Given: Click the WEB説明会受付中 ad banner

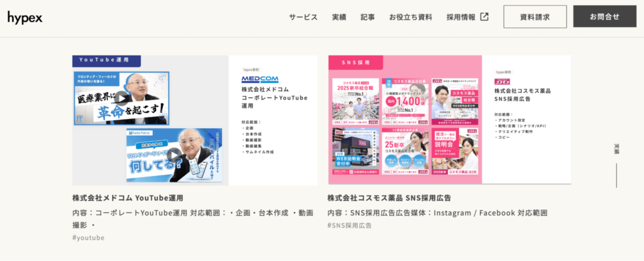Looking at the screenshot, I should 356,152.
